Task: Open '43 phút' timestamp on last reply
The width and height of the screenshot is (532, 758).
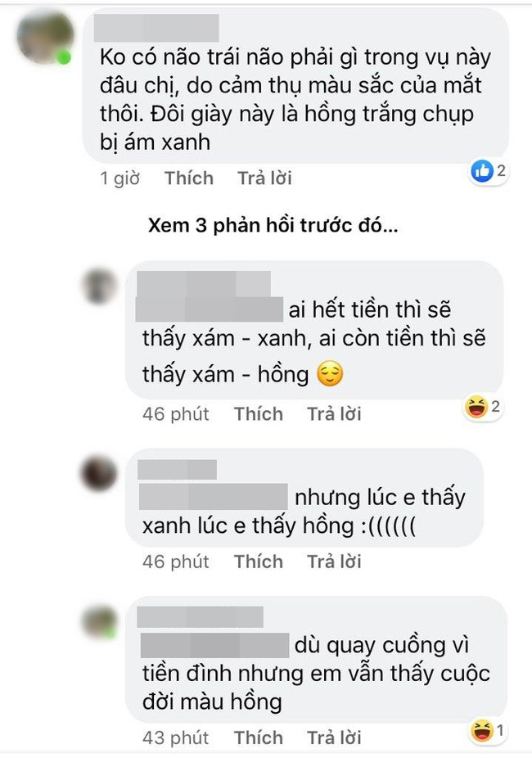Action: 176,738
